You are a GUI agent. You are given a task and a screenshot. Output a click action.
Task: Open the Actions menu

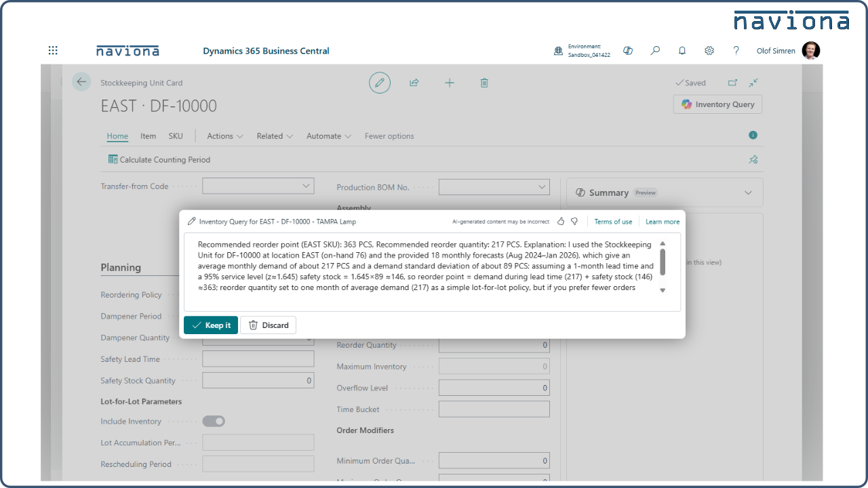[225, 136]
